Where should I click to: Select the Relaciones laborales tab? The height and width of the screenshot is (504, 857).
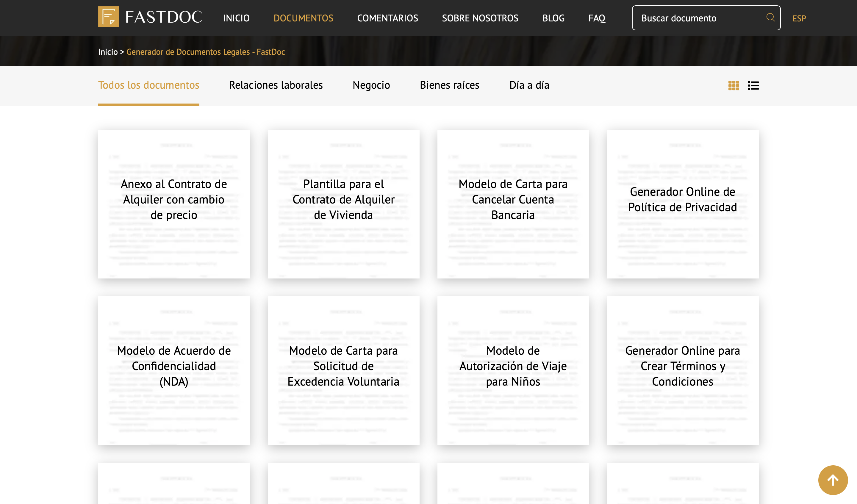click(276, 85)
